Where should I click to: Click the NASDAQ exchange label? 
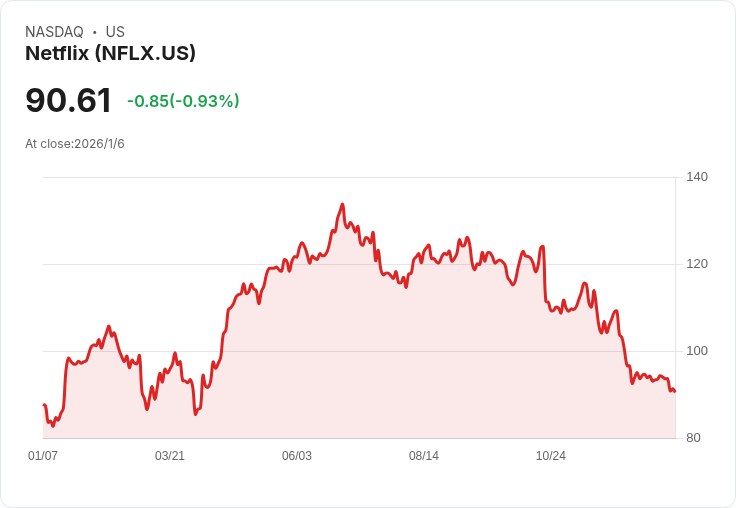click(x=54, y=32)
